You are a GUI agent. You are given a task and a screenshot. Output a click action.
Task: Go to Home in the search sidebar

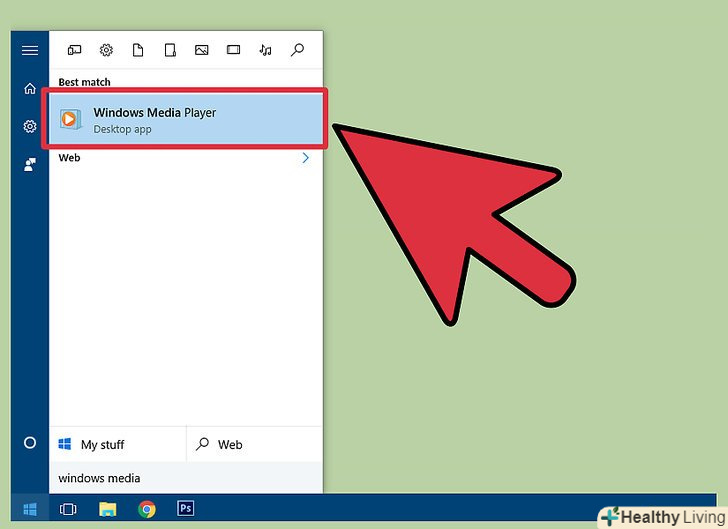(30, 88)
